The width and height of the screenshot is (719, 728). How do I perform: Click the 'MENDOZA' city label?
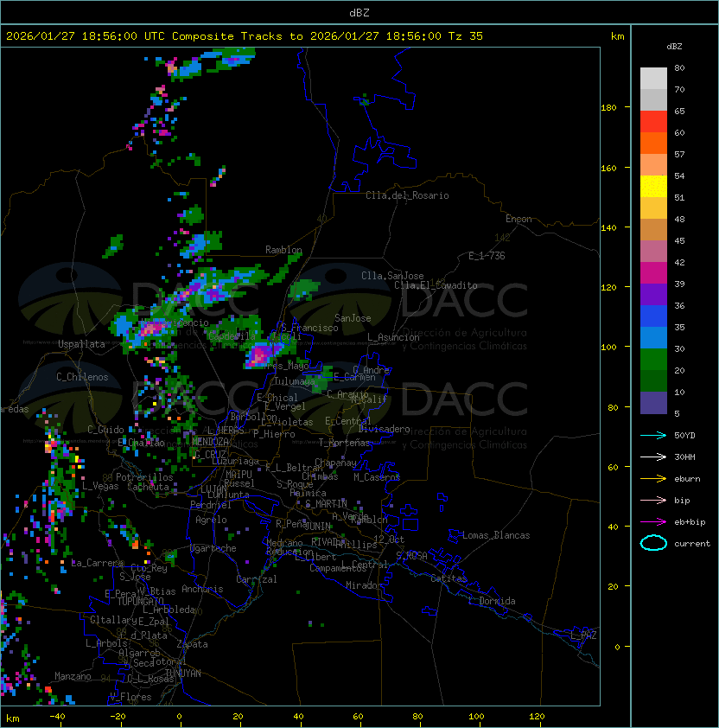coord(210,441)
